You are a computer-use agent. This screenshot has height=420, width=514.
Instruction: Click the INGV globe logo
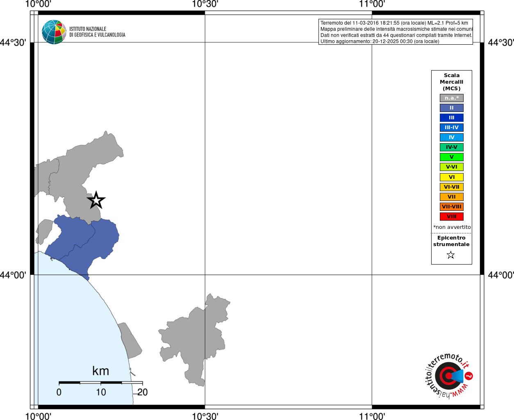click(54, 32)
